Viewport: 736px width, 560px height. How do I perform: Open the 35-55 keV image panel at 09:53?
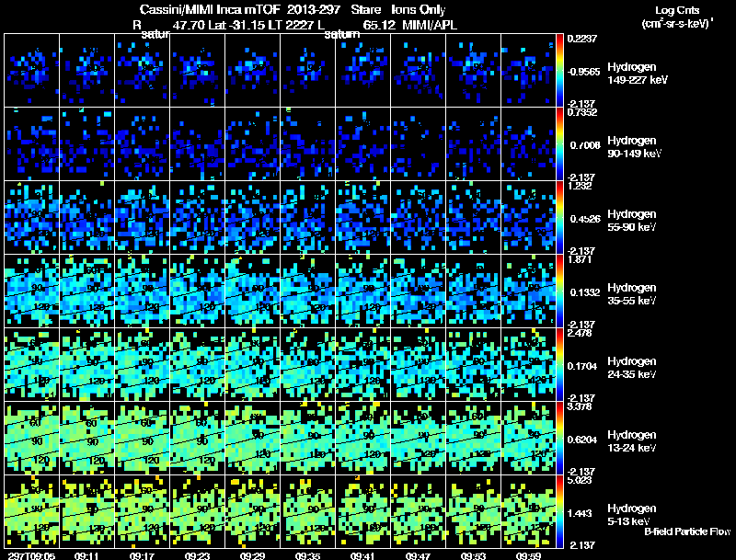[x=473, y=291]
